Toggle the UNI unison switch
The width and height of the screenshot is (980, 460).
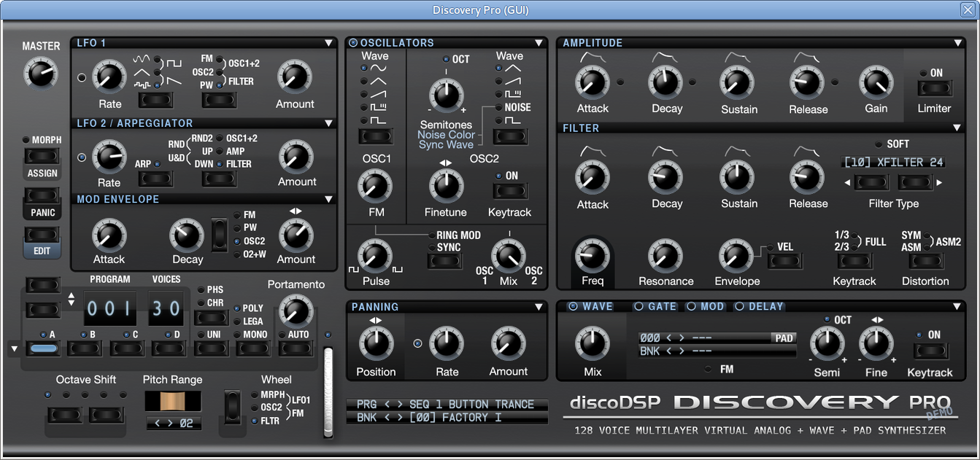pos(211,348)
